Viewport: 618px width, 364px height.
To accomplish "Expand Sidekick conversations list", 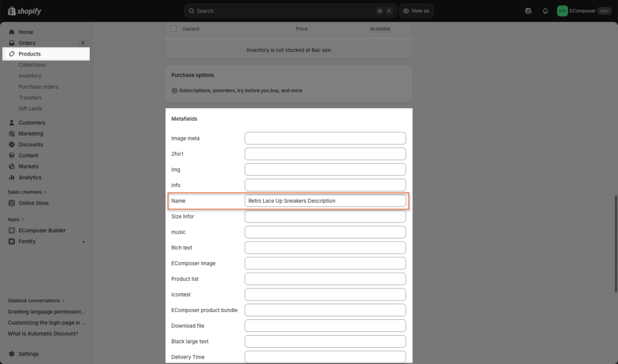I will click(x=63, y=301).
